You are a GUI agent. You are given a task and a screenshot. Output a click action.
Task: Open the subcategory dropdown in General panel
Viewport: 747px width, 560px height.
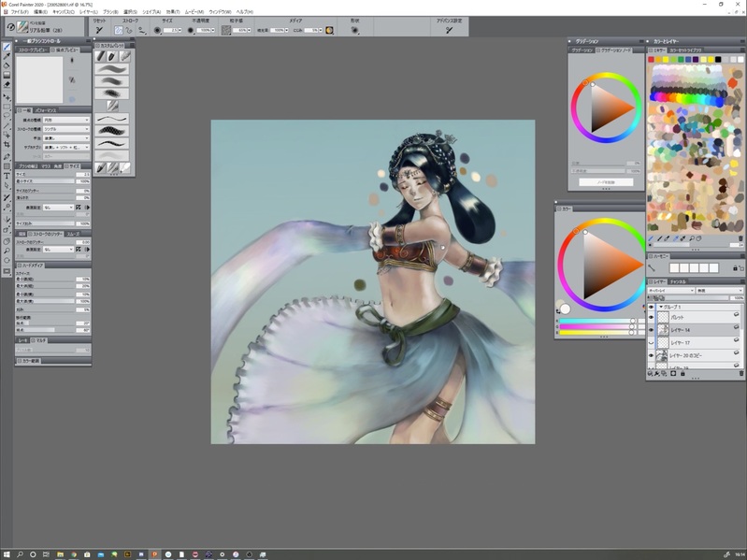(x=66, y=147)
